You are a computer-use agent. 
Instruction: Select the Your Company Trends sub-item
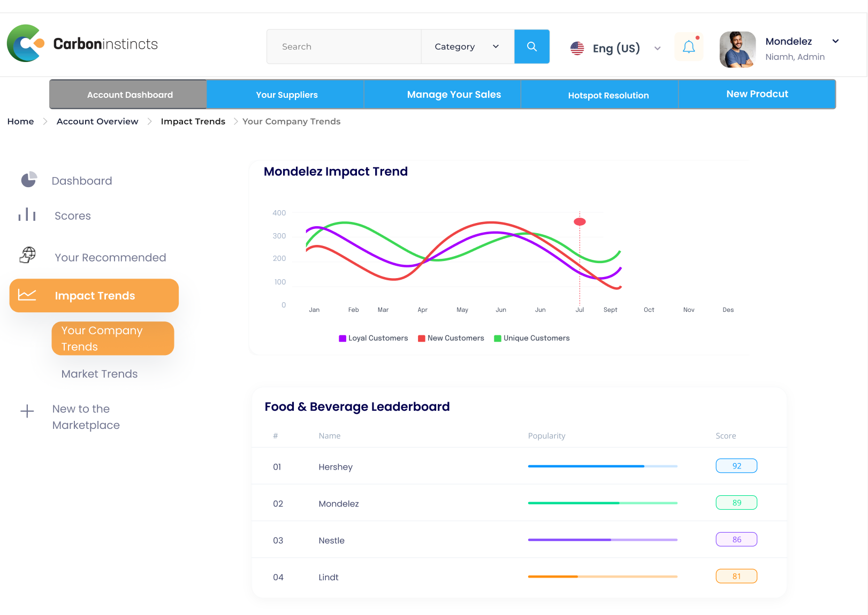(x=113, y=338)
